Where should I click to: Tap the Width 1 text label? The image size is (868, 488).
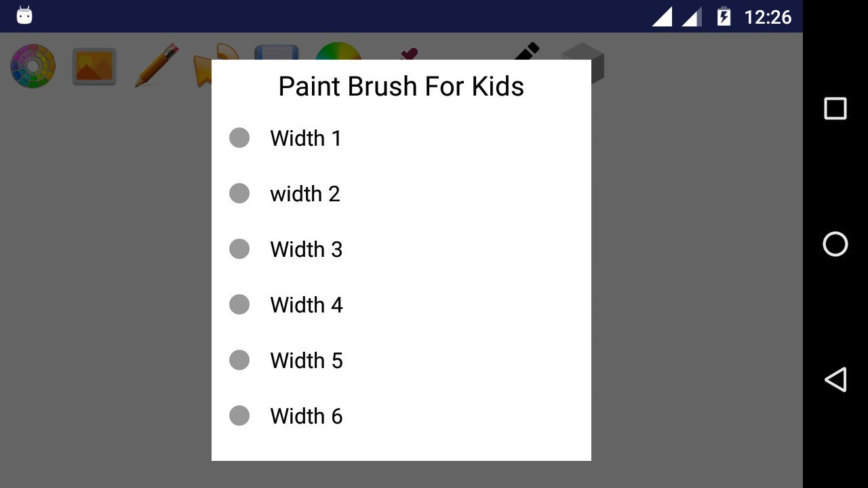(306, 138)
